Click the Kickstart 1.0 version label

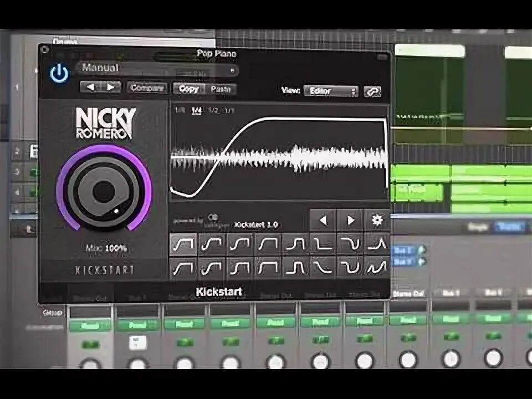coord(256,225)
